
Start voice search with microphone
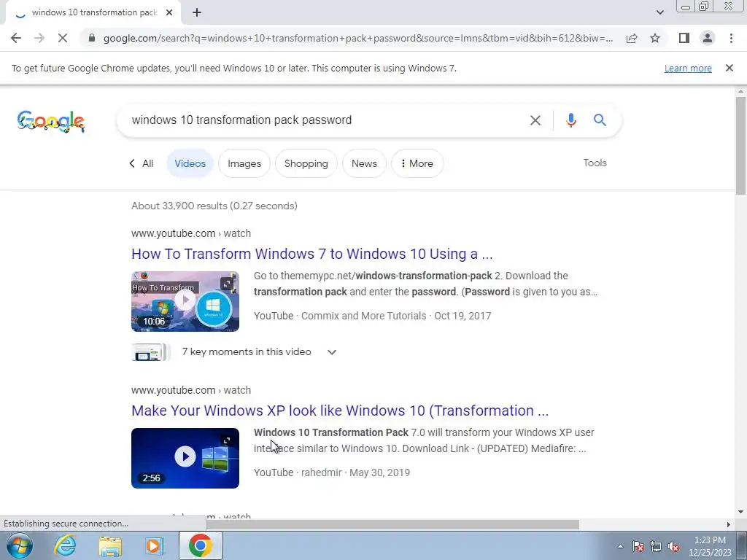point(570,120)
